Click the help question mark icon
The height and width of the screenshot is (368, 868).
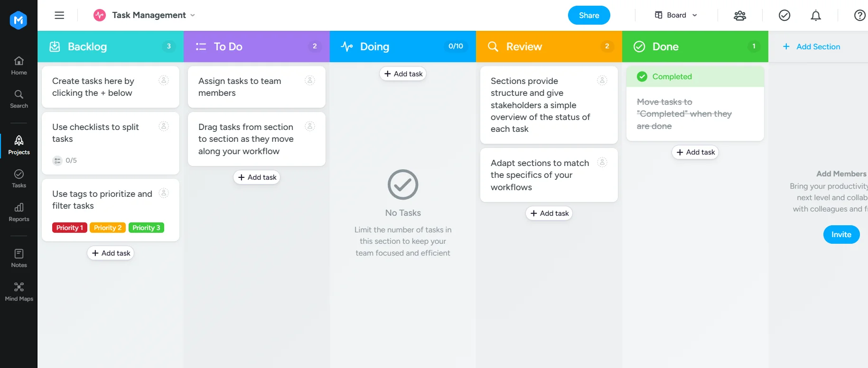(x=859, y=16)
